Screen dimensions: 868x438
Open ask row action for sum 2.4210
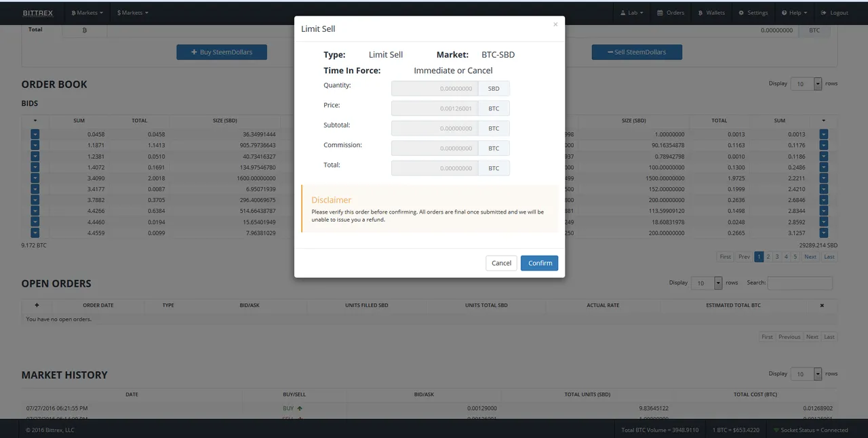824,188
